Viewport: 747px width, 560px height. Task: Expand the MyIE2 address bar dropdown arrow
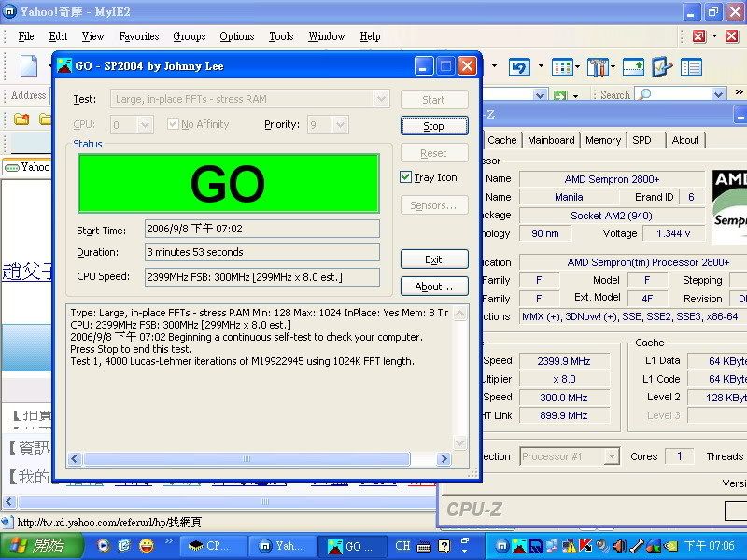(x=540, y=95)
